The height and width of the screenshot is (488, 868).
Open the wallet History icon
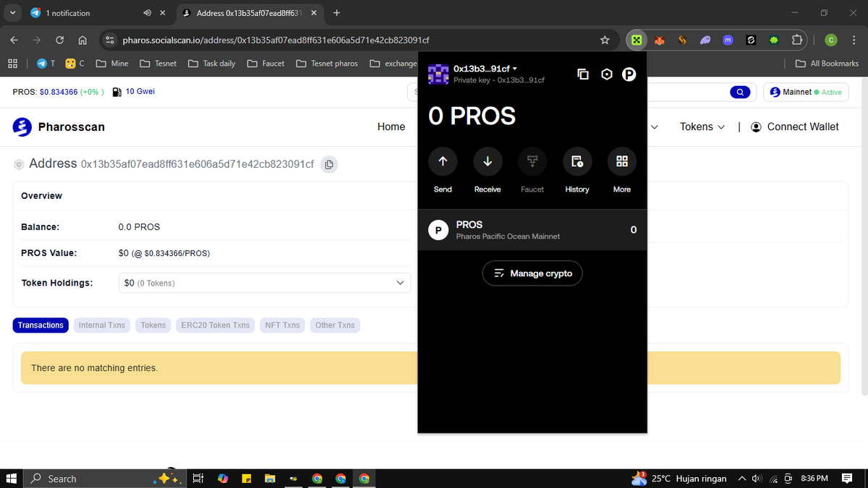(x=577, y=161)
